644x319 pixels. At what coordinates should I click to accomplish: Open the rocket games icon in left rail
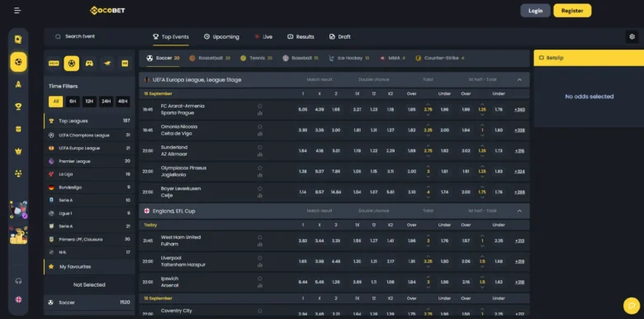click(18, 84)
